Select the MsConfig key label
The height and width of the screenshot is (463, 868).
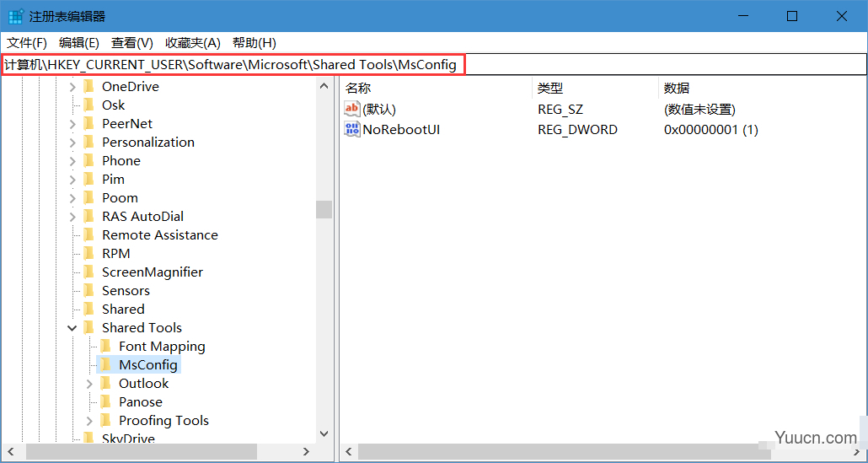coord(147,364)
